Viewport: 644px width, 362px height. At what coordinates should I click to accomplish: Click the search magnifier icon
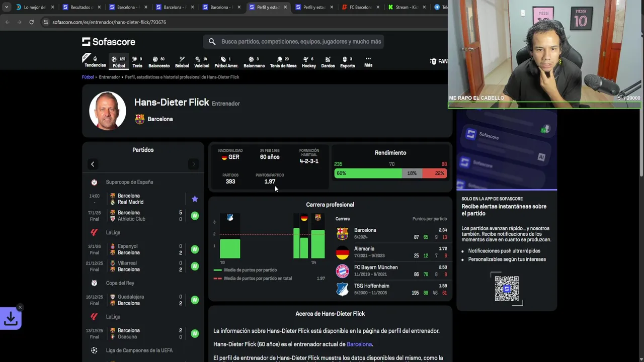212,42
